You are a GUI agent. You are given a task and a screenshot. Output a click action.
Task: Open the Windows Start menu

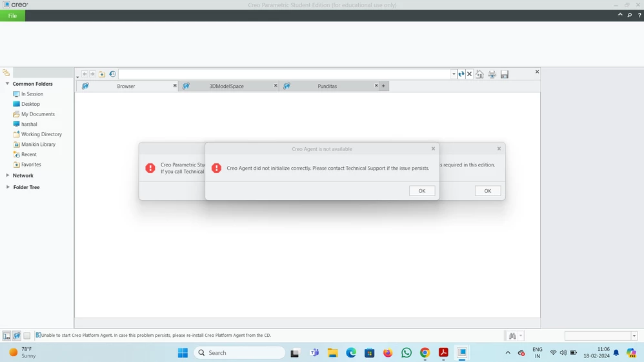183,352
